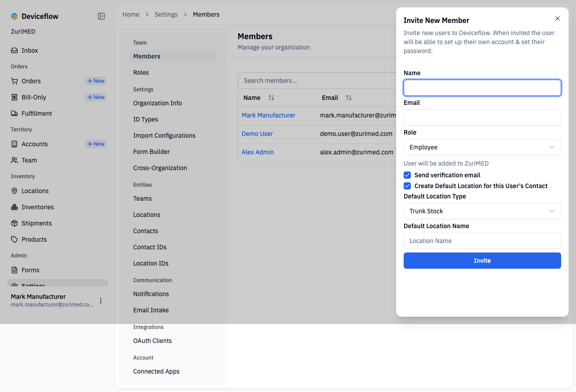The height and width of the screenshot is (392, 576).
Task: Open user options via the three-dot icon
Action: click(x=101, y=301)
